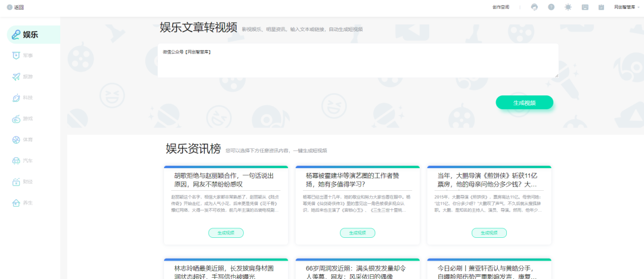Select the 体育 basketball category
The image size is (644, 279).
pos(24,139)
